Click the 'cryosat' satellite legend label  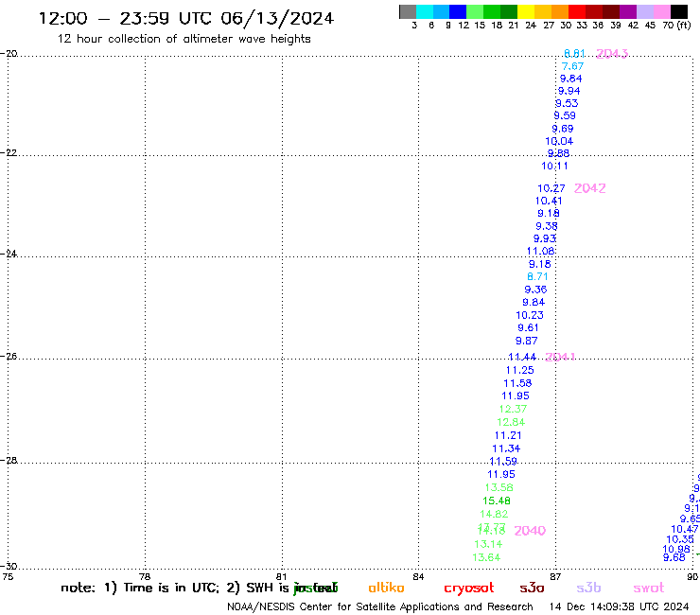click(x=469, y=588)
